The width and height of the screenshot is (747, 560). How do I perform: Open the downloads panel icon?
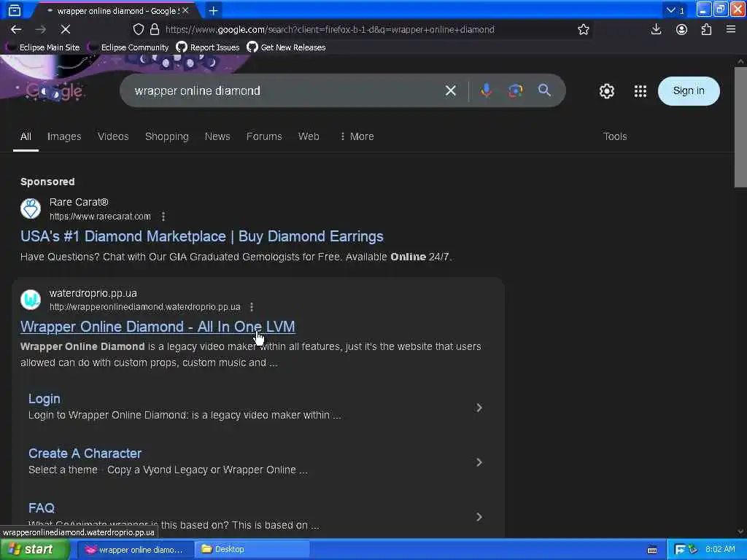pyautogui.click(x=656, y=29)
